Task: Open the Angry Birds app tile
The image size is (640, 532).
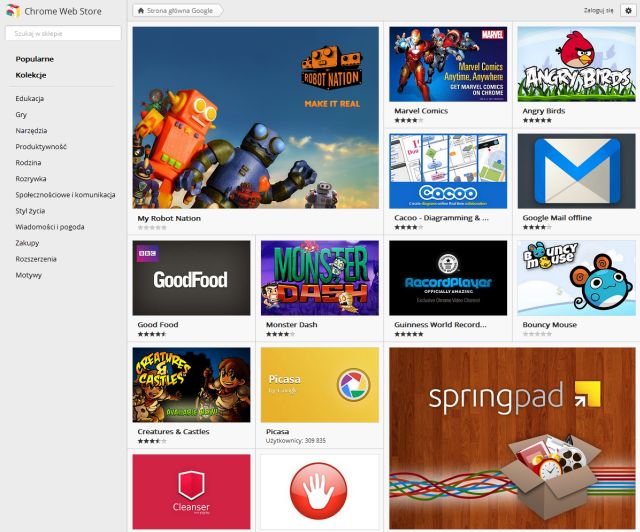Action: pos(576,64)
